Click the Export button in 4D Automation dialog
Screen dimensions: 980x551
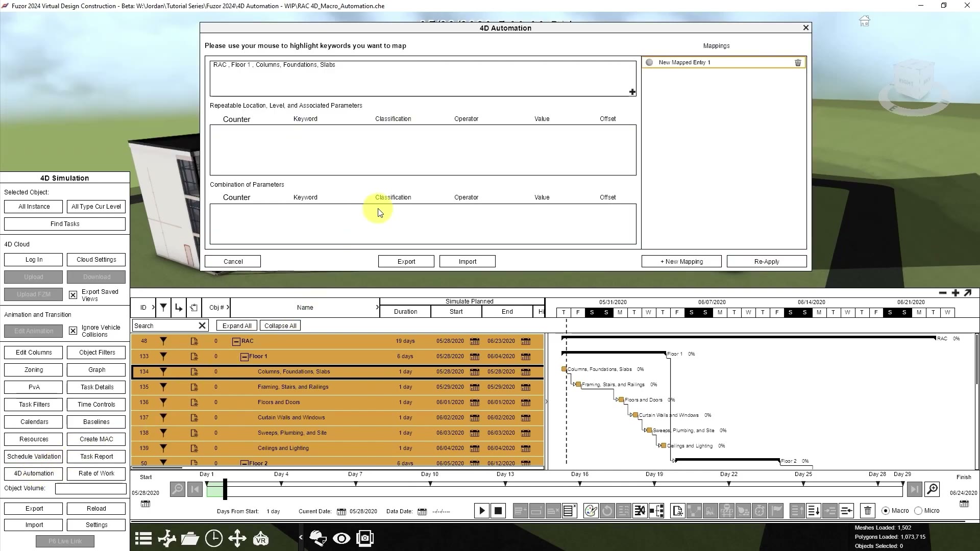click(406, 262)
